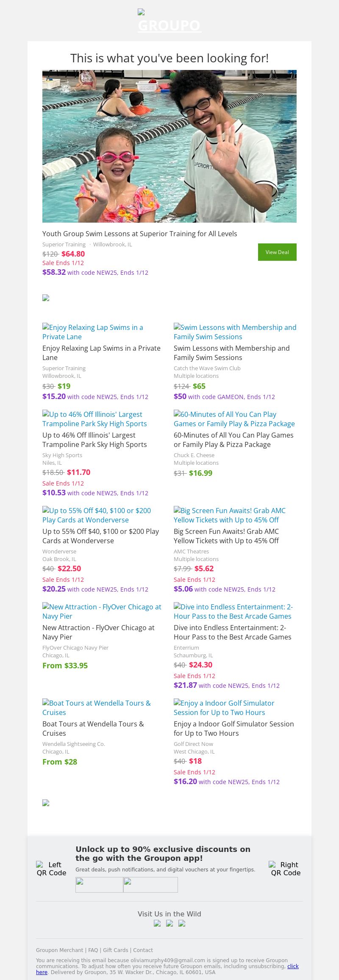This screenshot has height=980, width=339.
Task: Click the left app download badge
Action: (x=99, y=885)
